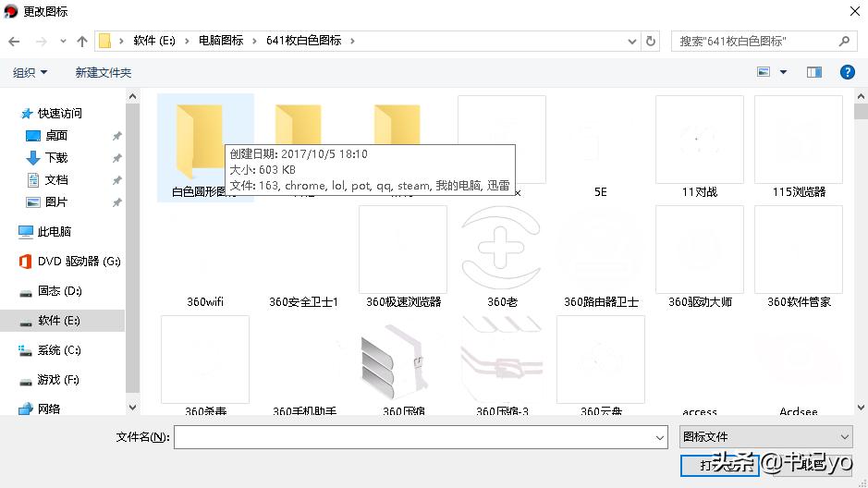Select 系统 (C:) drive
This screenshot has width=868, height=488.
click(x=58, y=350)
